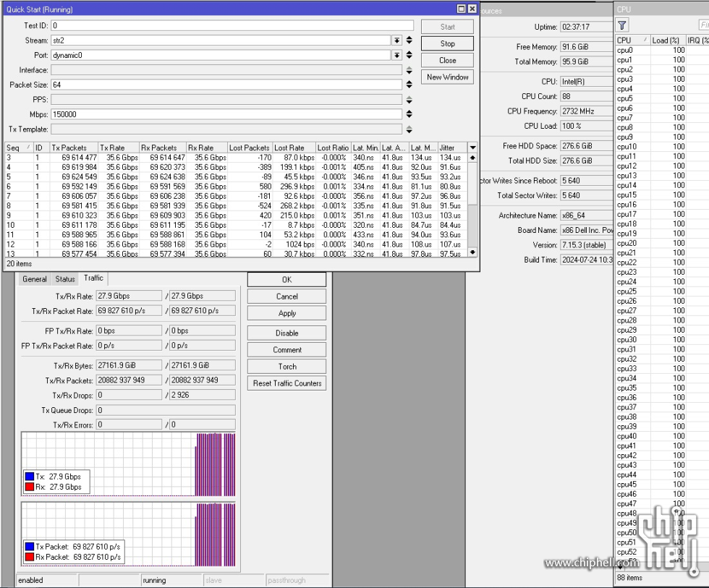Open the Torch tool
This screenshot has width=709, height=588.
[x=286, y=367]
